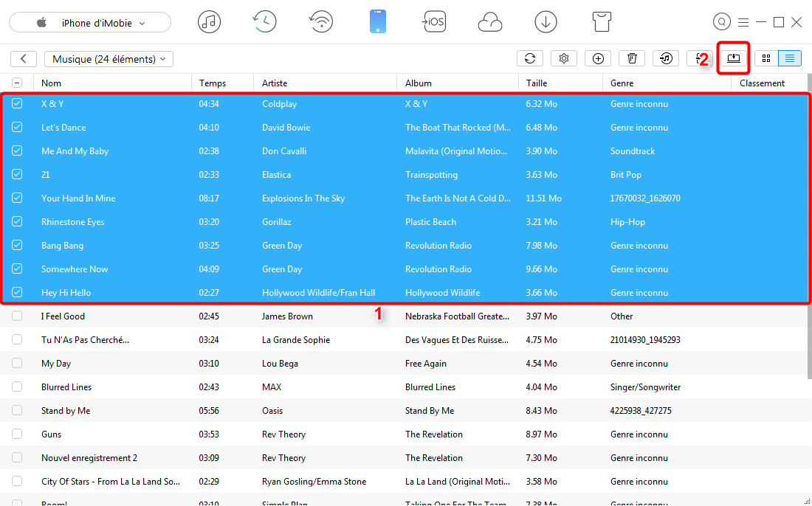812x506 pixels.
Task: Add music with the plus icon
Action: tap(598, 58)
